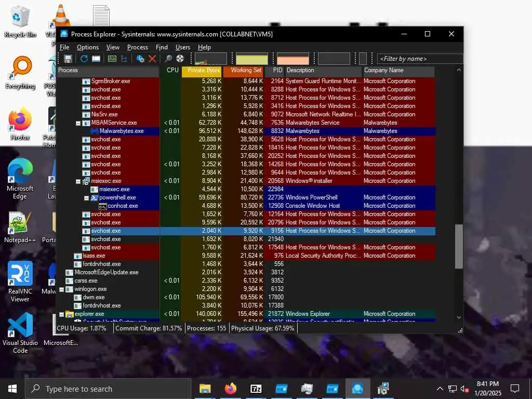532x399 pixels.
Task: Click the CPU Usage status bar entry
Action: [82, 328]
